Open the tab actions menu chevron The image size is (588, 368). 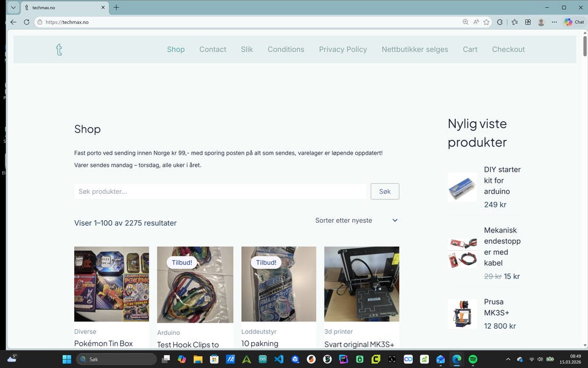pos(13,7)
